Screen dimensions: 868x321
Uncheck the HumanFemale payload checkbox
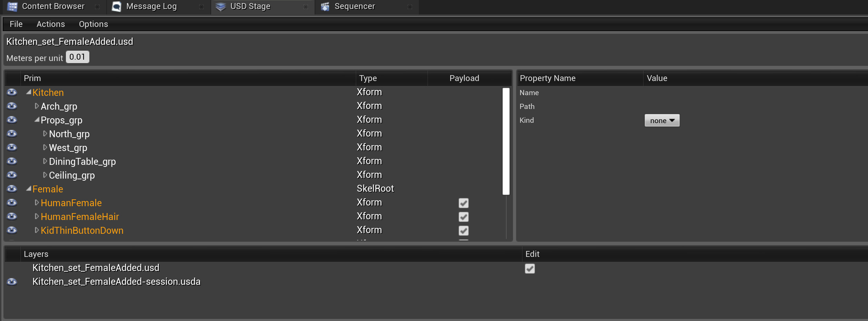[x=463, y=203]
